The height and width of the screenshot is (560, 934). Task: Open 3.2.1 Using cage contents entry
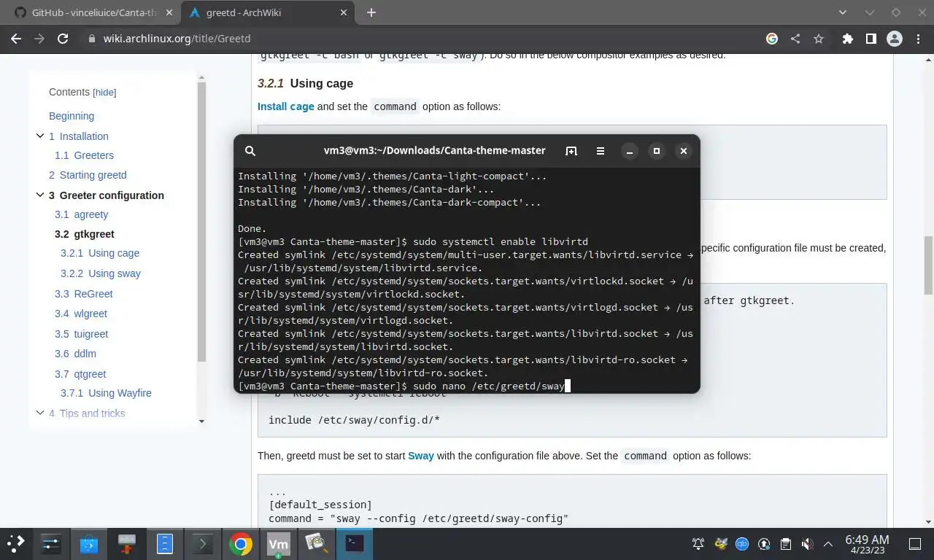pos(100,253)
